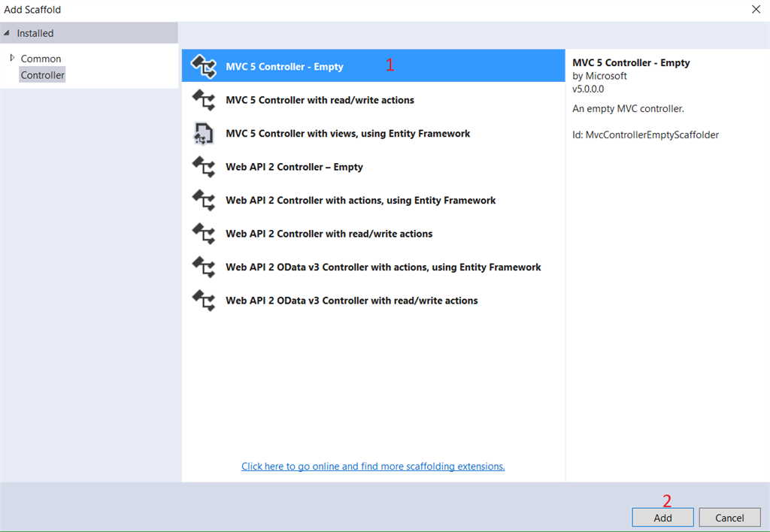The width and height of the screenshot is (770, 532).
Task: Click icon beside MVC 5 Controller with read/write actions
Action: [x=203, y=100]
